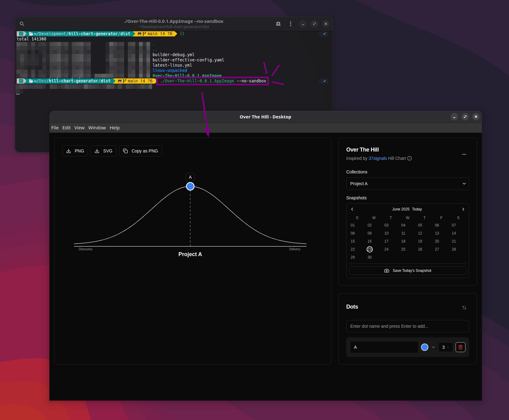Image resolution: width=509 pixels, height=420 pixels.
Task: Click the sort dots arrows icon
Action: point(464,308)
